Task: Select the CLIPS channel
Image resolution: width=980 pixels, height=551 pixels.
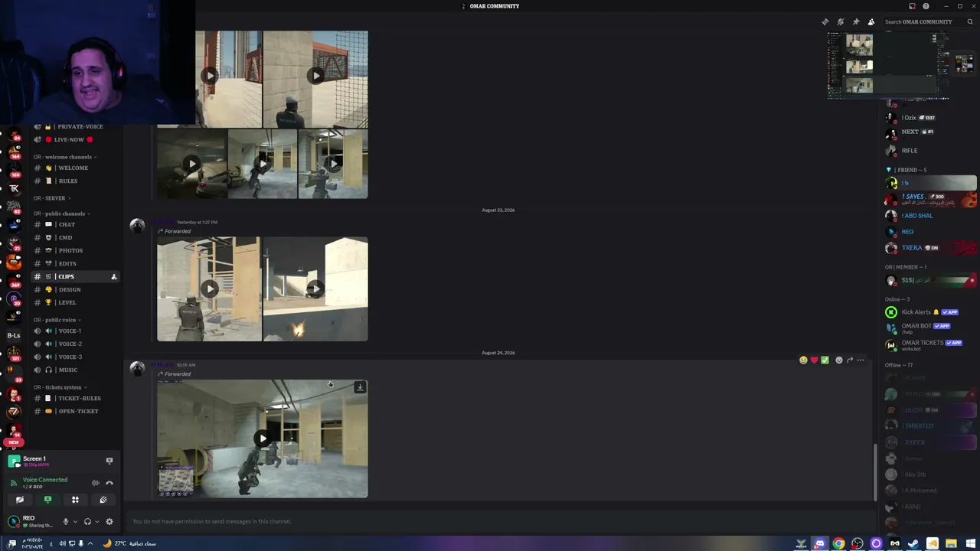Action: tap(75, 276)
